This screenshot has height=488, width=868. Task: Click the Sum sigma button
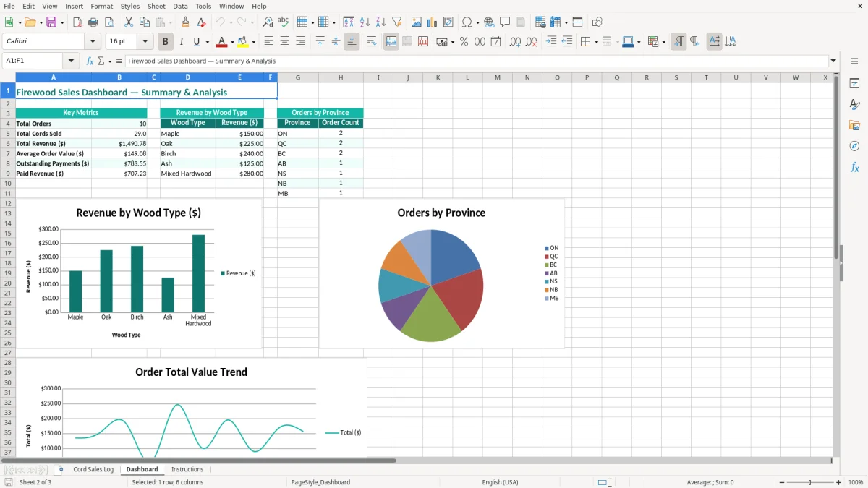pyautogui.click(x=101, y=61)
